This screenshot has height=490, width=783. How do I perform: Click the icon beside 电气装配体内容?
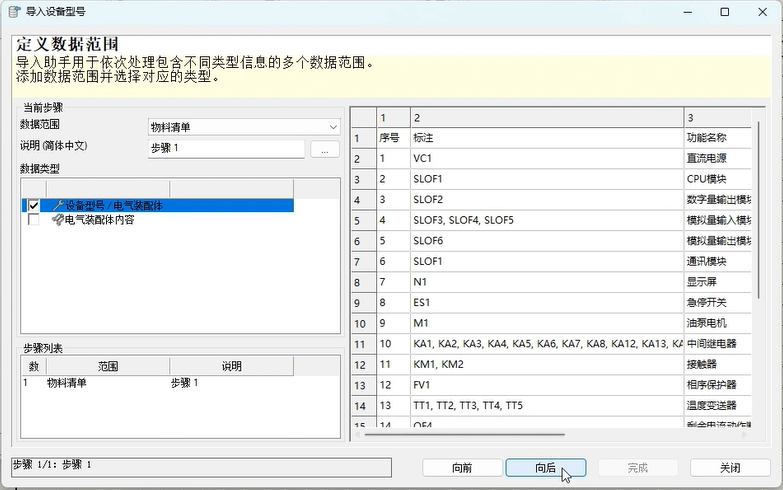coord(58,220)
